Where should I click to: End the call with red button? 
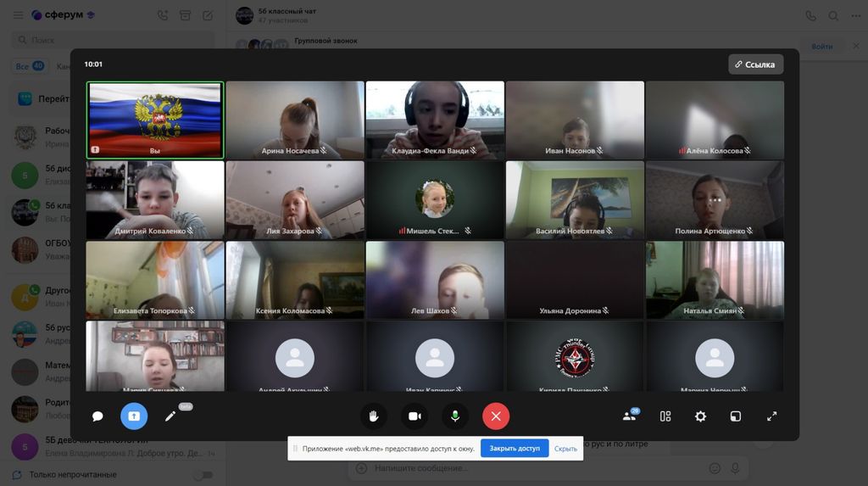tap(496, 416)
